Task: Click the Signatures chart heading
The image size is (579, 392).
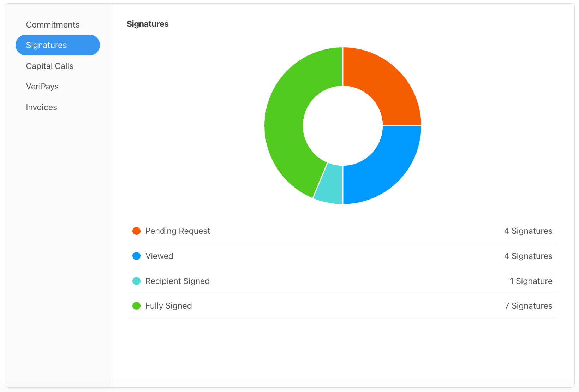Action: click(148, 24)
